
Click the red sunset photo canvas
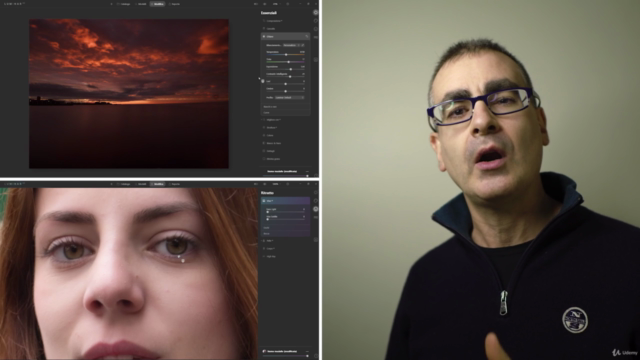129,93
